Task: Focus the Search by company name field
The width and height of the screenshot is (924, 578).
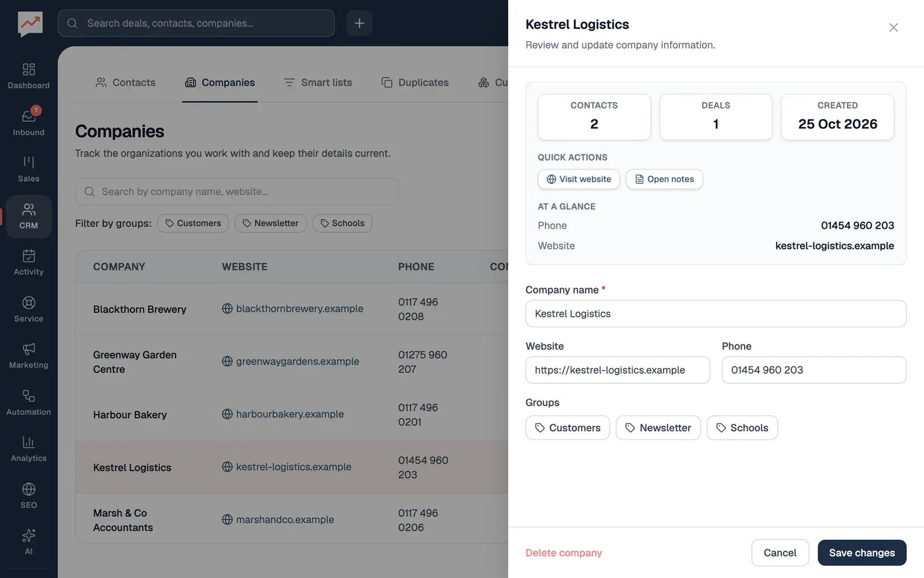Action: (237, 191)
